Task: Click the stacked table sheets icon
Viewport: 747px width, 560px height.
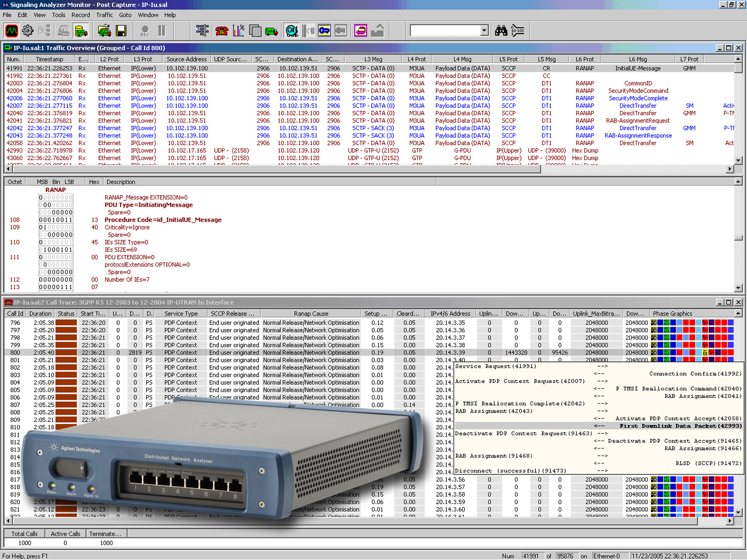Action: pos(255,31)
